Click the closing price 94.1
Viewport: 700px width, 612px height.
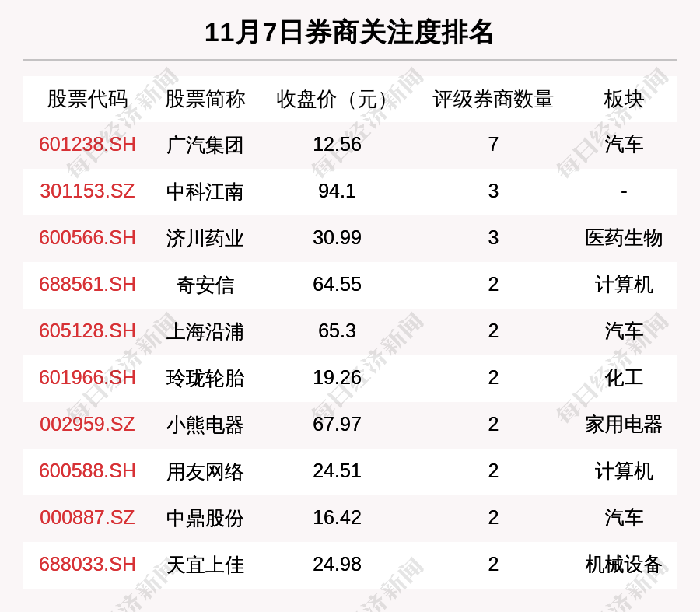[x=337, y=191]
